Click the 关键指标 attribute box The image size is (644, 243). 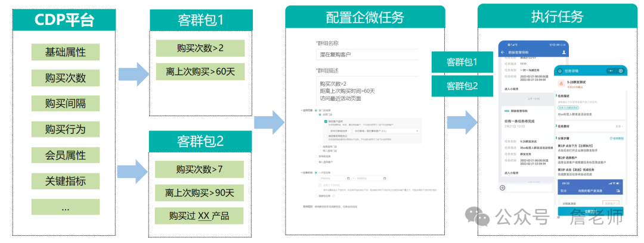[x=66, y=181]
